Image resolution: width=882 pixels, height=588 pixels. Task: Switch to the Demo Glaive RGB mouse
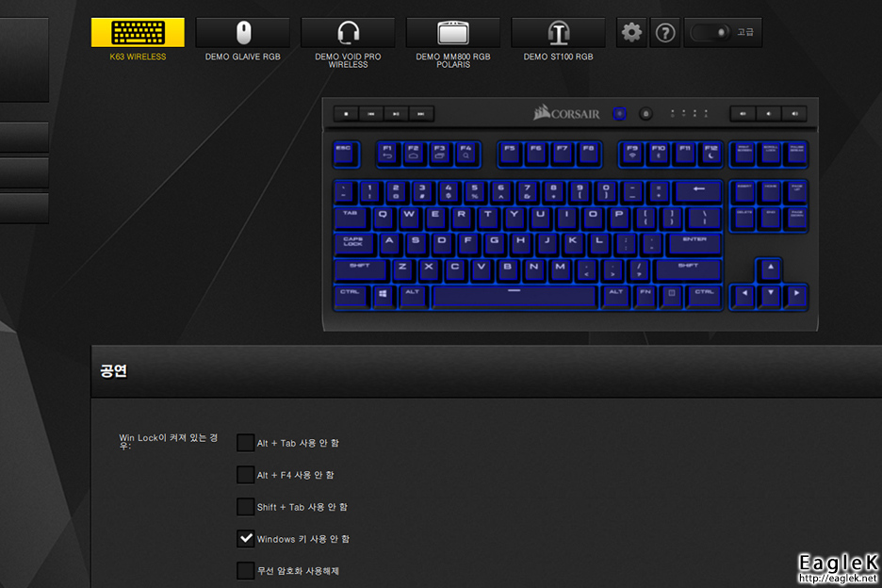tap(243, 33)
